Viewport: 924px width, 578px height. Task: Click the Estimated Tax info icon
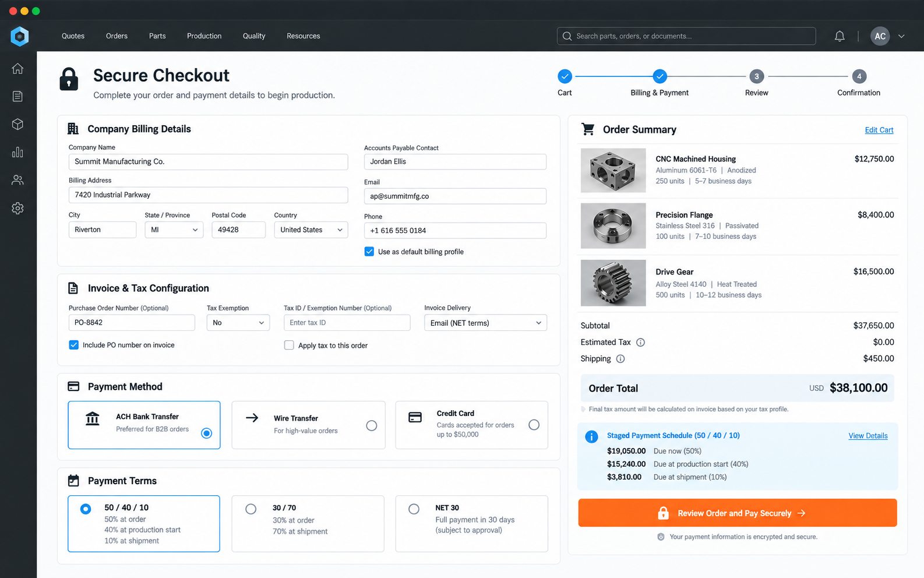(x=640, y=343)
